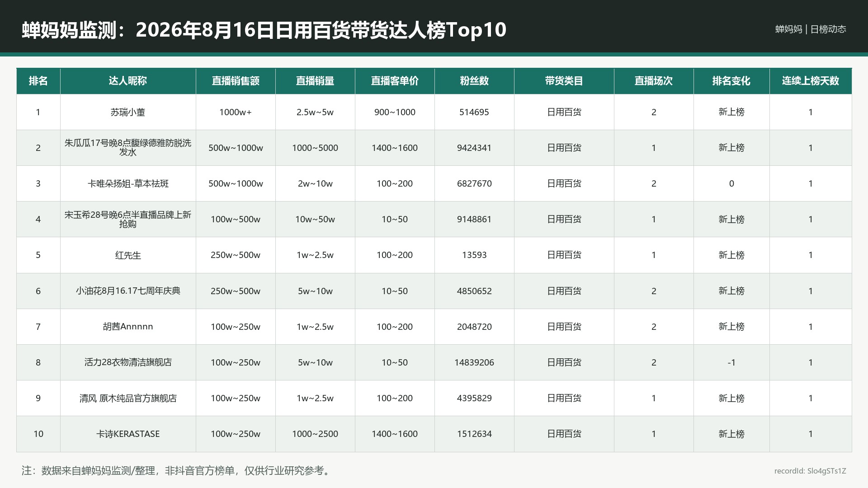This screenshot has width=868, height=488.
Task: Select the name 宋玉希28号晚6点半直播品牌上新抢购
Action: pyautogui.click(x=128, y=219)
